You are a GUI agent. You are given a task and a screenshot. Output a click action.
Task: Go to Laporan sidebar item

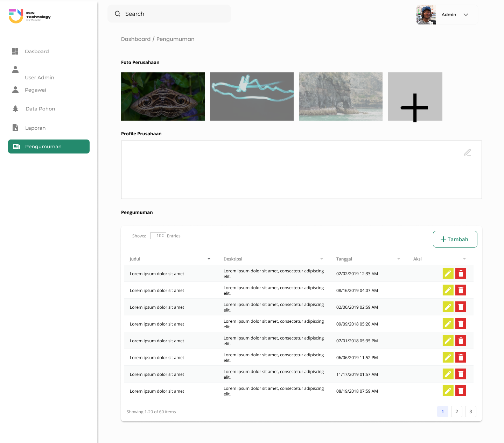pyautogui.click(x=35, y=128)
